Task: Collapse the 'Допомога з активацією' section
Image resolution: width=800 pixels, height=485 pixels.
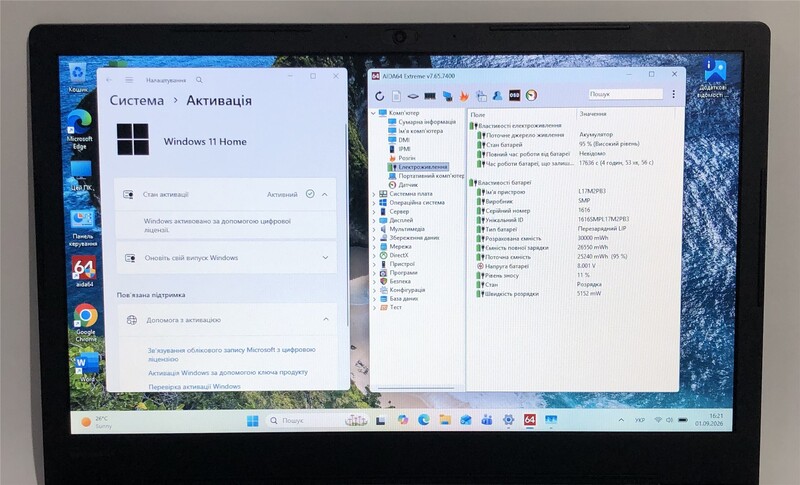Action: (x=326, y=320)
